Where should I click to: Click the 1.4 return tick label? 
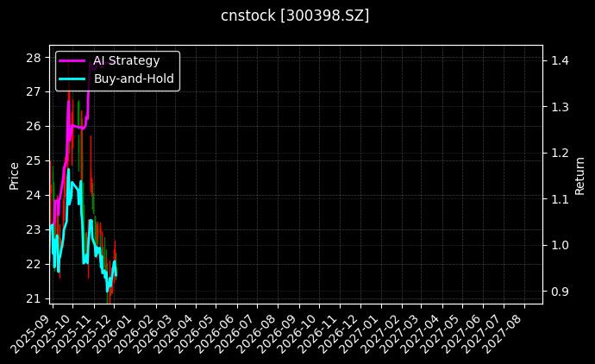(x=559, y=60)
